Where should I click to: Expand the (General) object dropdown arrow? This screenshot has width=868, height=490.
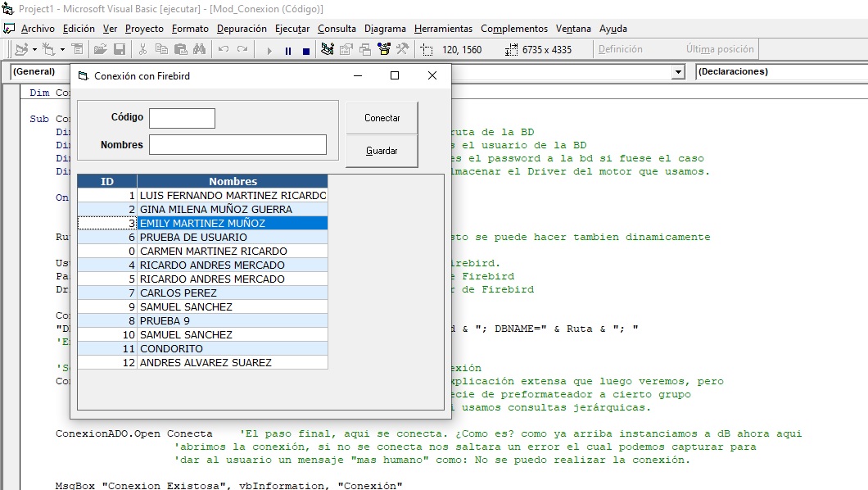(x=678, y=72)
